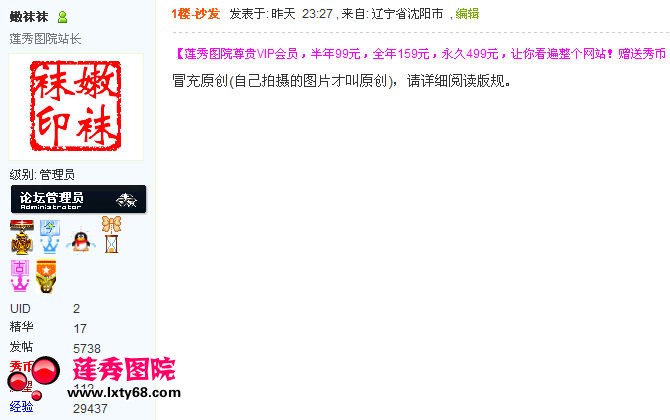
Task: Click the red cross medal badge
Action: (x=22, y=237)
